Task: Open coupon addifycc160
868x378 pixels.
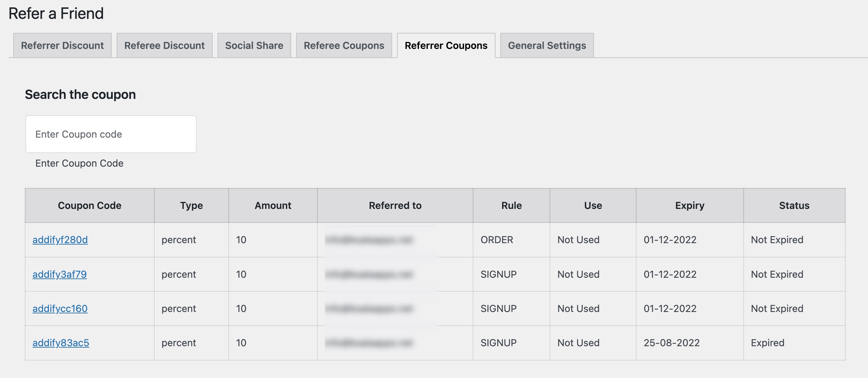Action: coord(60,308)
